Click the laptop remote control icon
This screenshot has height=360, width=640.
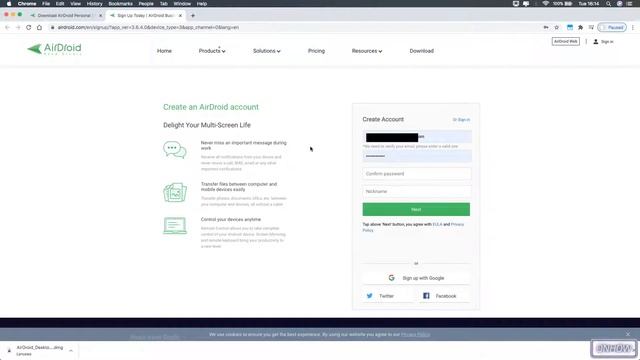(x=175, y=226)
